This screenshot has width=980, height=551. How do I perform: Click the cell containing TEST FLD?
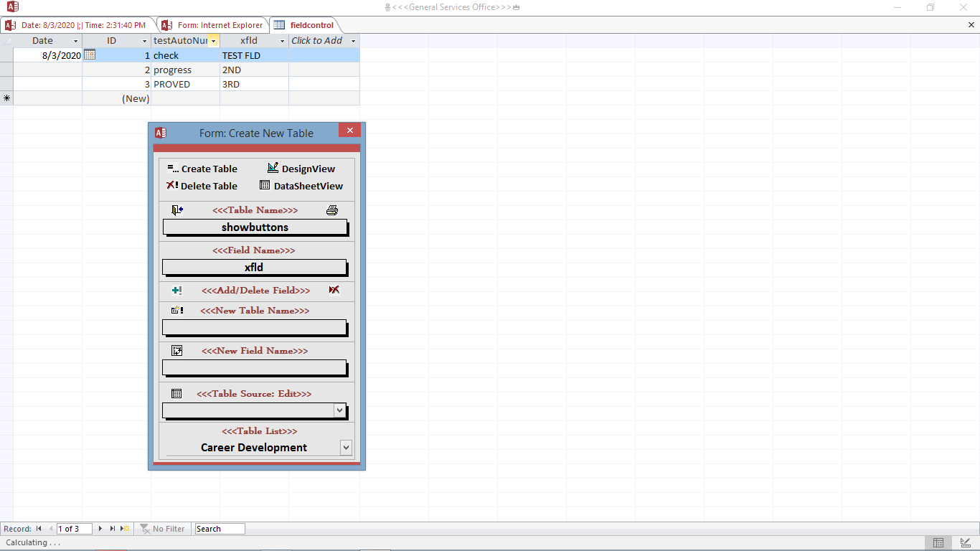(x=254, y=55)
